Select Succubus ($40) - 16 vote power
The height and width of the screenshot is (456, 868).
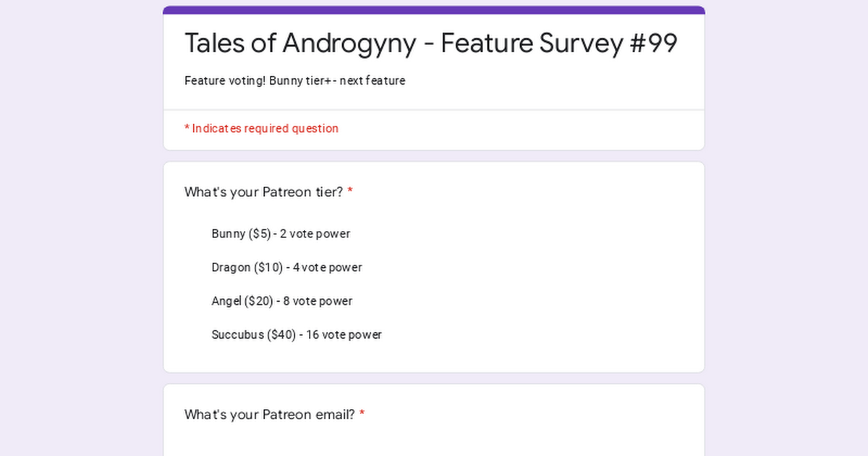(x=297, y=334)
